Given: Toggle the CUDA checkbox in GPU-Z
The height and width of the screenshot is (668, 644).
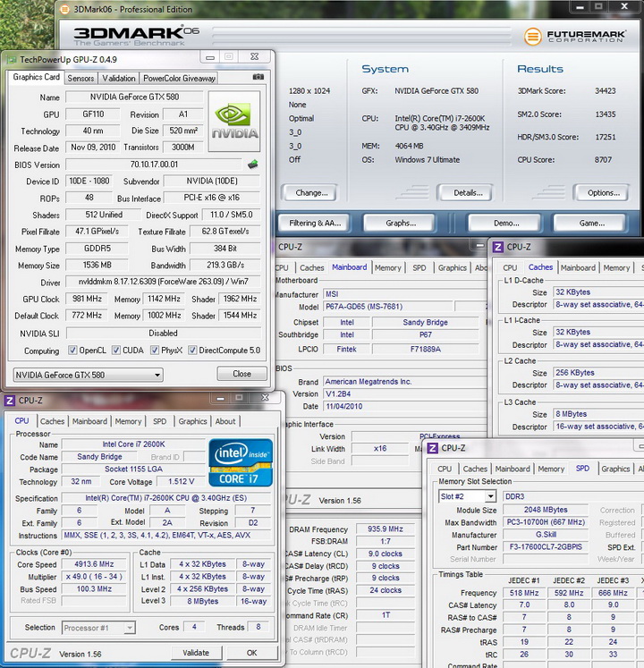Looking at the screenshot, I should tap(116, 351).
